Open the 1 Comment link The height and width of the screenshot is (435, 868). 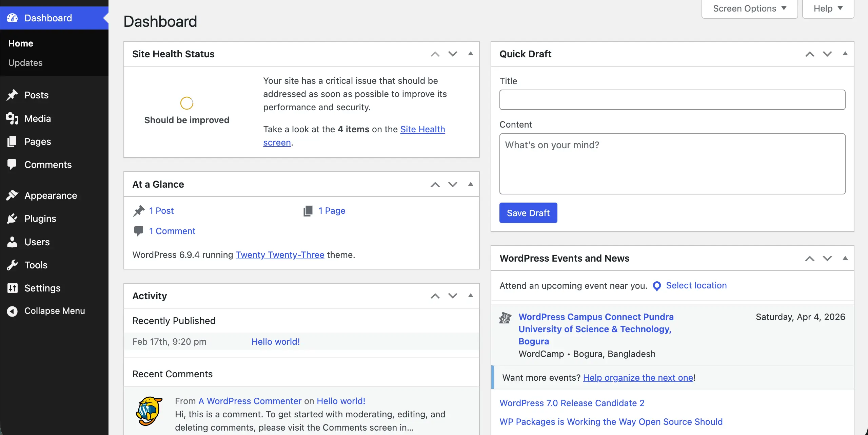point(172,231)
